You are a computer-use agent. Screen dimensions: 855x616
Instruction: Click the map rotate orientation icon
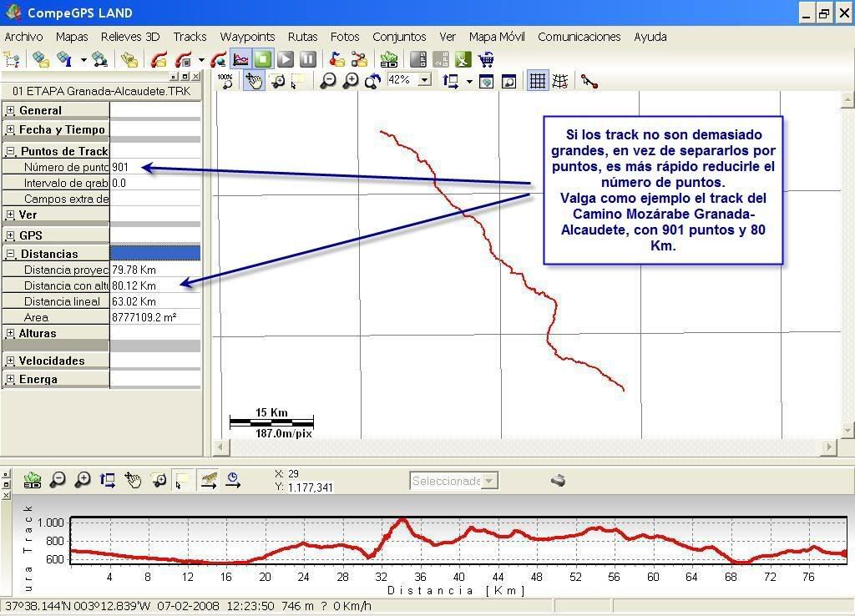pos(450,81)
